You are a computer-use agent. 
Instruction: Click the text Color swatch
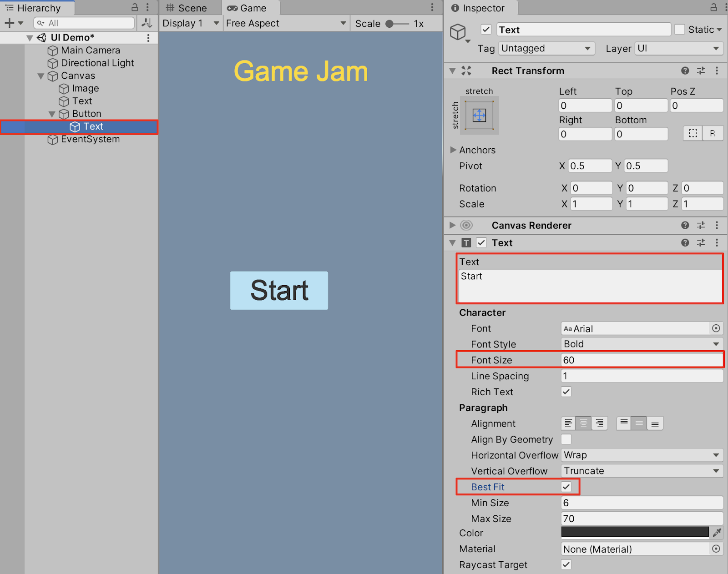635,533
